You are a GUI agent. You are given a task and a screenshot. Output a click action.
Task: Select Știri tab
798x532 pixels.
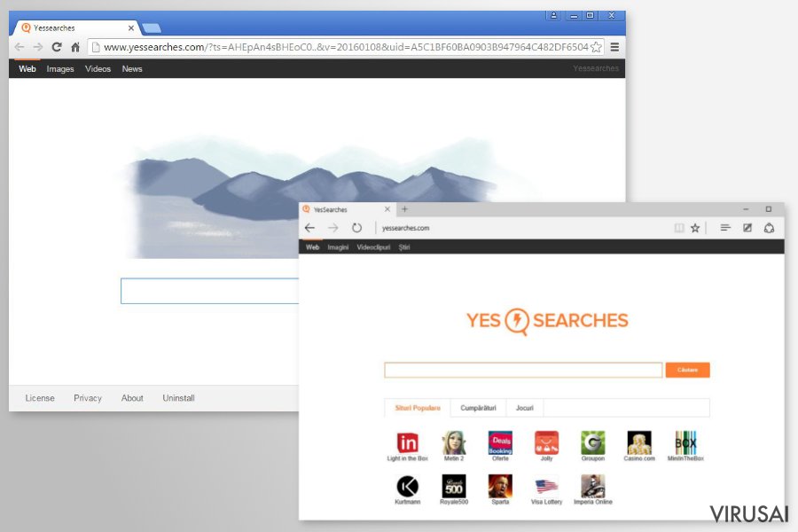point(404,247)
